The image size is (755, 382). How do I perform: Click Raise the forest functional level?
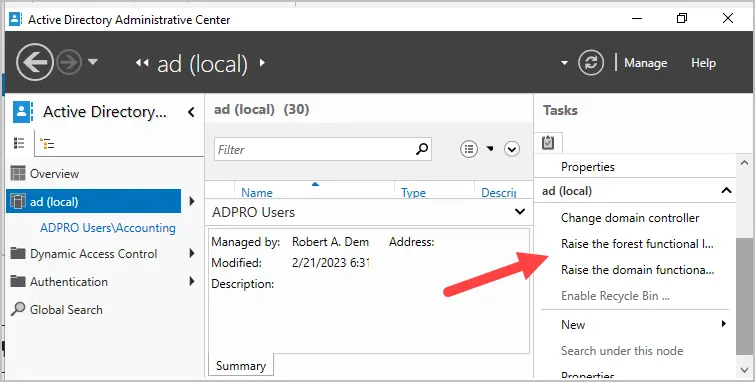tap(637, 244)
